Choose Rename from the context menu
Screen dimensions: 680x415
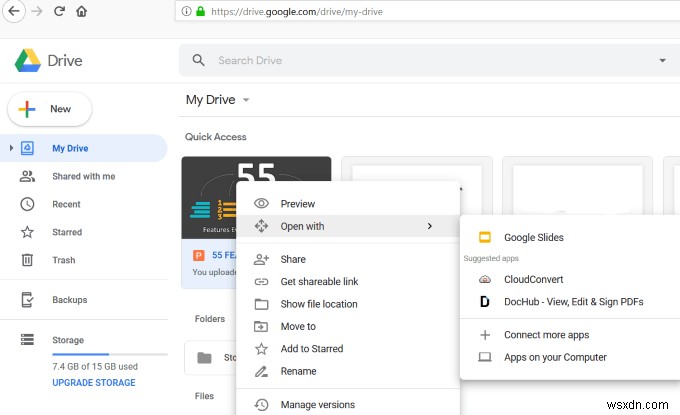pos(348,371)
